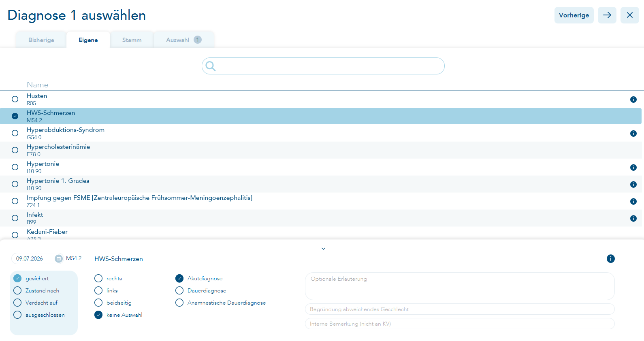Focus the Optionale Erläuterung text field

point(460,286)
